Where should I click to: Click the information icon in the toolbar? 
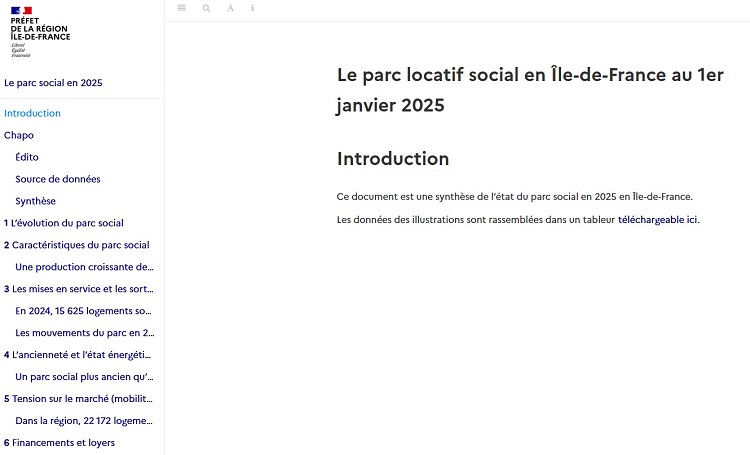tap(252, 8)
